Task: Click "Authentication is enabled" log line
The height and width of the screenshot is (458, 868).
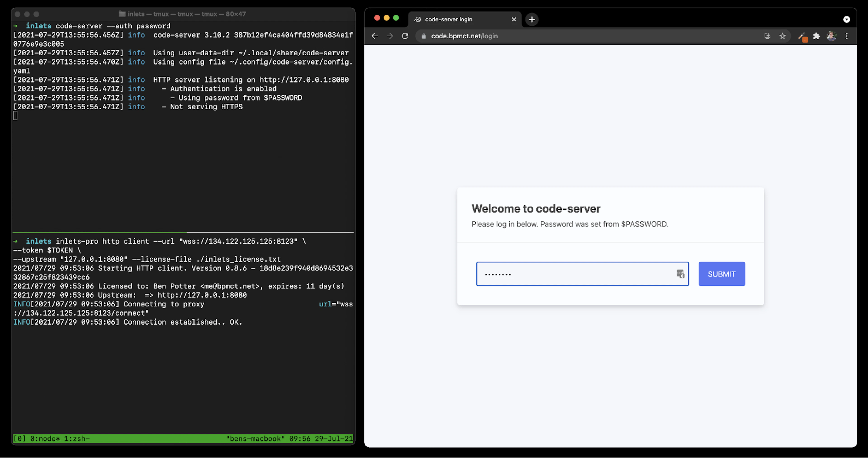Action: pyautogui.click(x=223, y=89)
